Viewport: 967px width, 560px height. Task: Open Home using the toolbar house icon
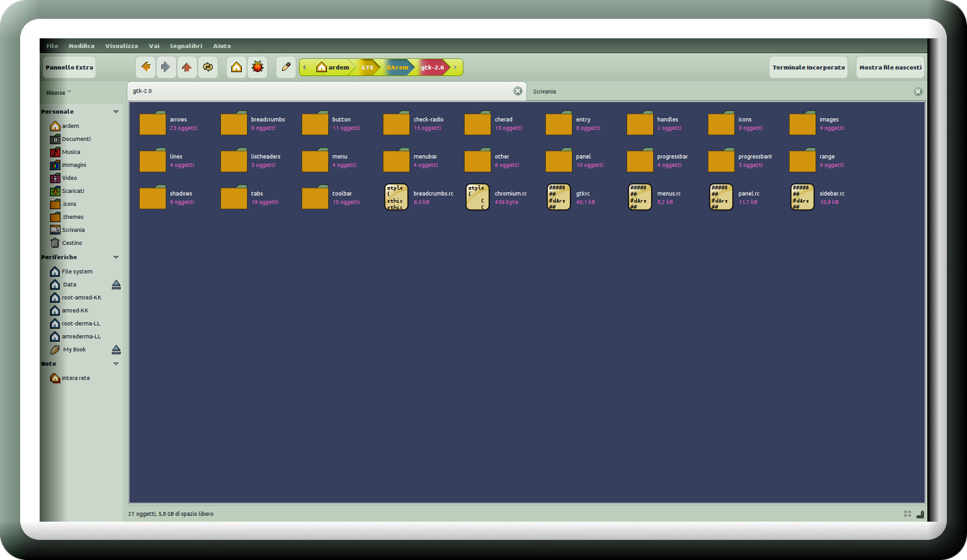click(237, 67)
